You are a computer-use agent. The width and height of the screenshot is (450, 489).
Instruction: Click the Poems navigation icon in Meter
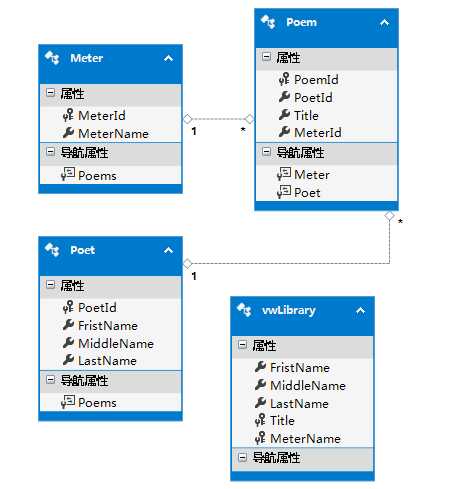click(x=68, y=175)
